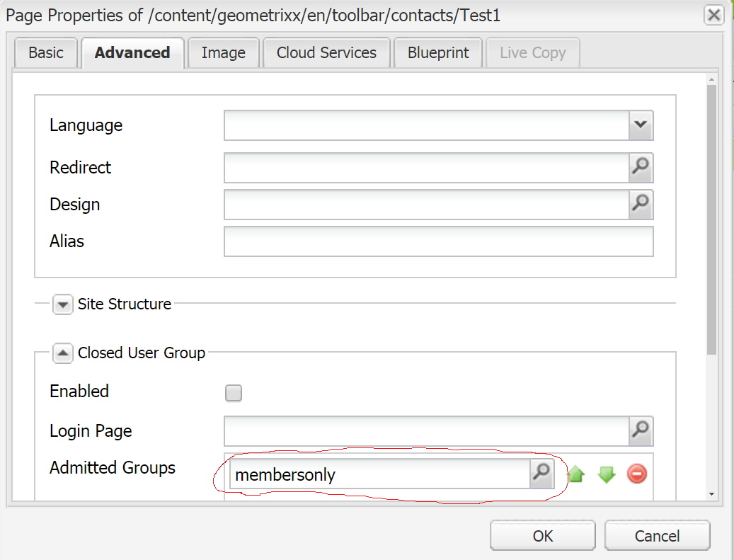The width and height of the screenshot is (734, 560).
Task: Move membersonly group down with green arrow
Action: (x=607, y=474)
